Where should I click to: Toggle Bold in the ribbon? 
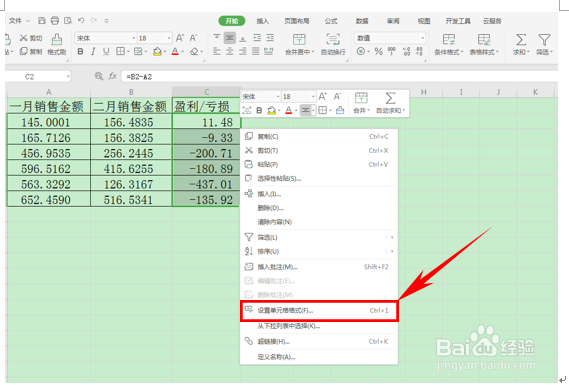(x=81, y=52)
